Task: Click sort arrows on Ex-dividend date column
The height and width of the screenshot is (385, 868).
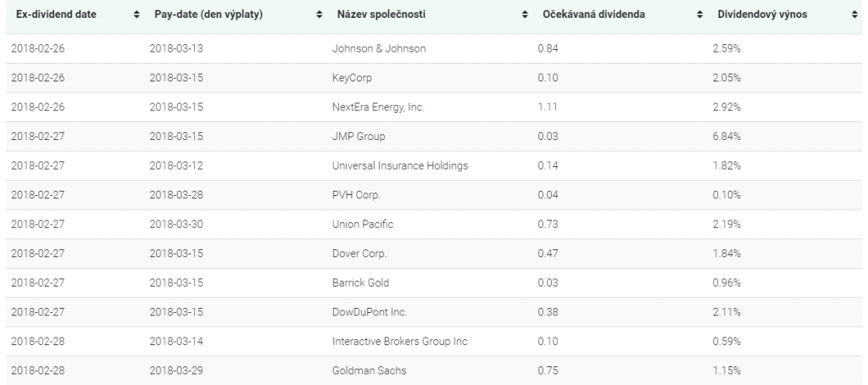Action: (137, 16)
